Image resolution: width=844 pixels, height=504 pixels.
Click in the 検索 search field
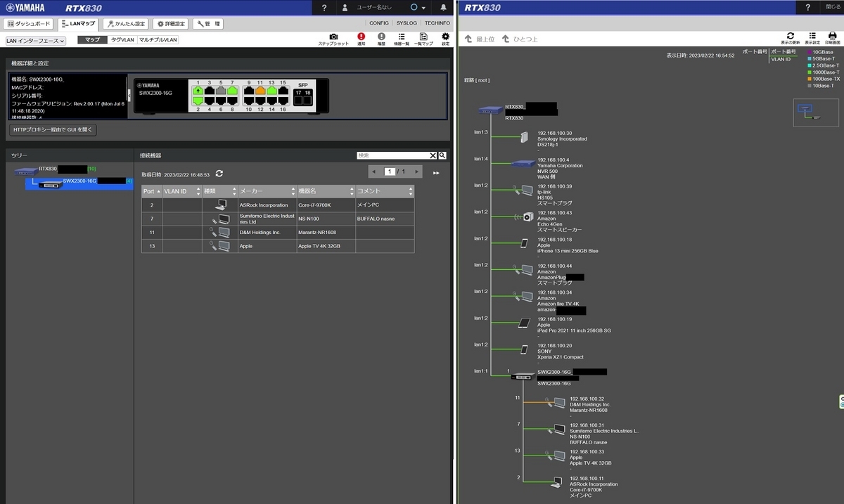point(392,155)
